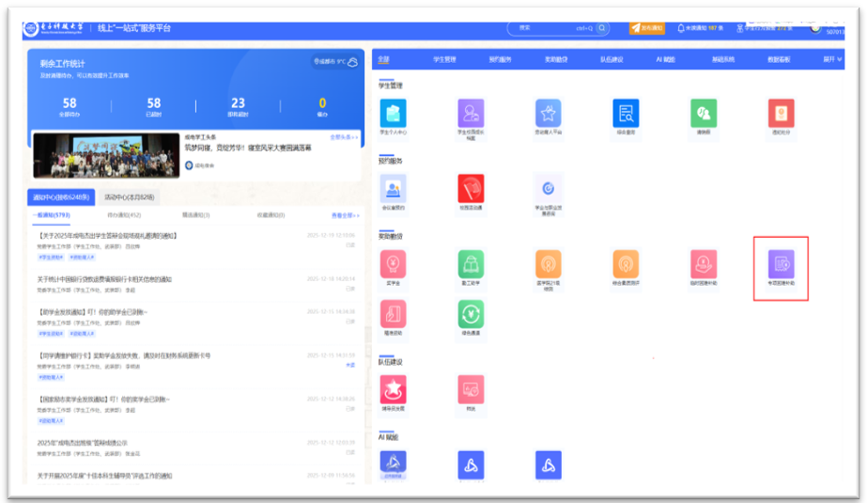868x503 pixels.
Task: Switch to the 学生管理 category tab
Action: pos(444,59)
